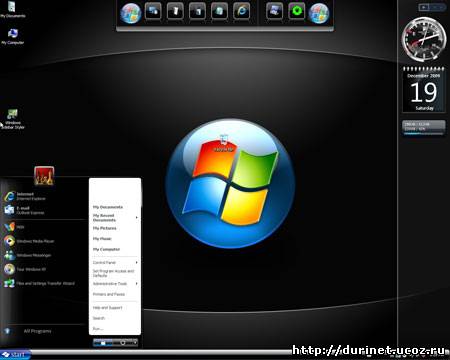This screenshot has height=360, width=450.
Task: Open My Documents in Start menu right pane
Action: pyautogui.click(x=108, y=207)
